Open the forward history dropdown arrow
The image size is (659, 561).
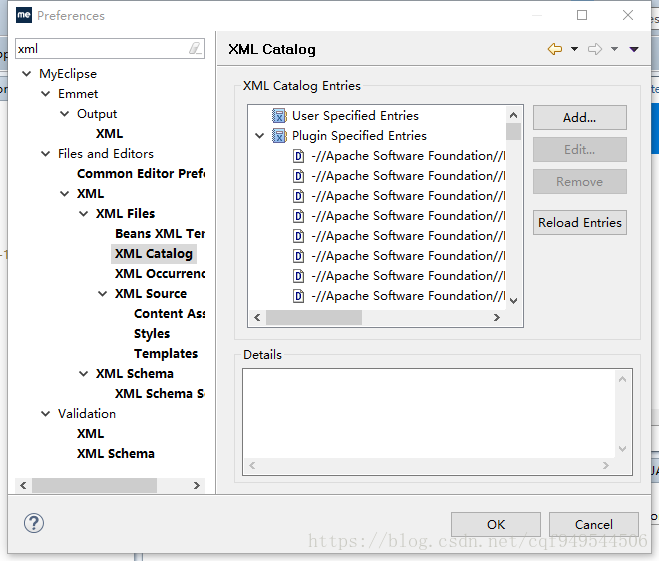614,49
